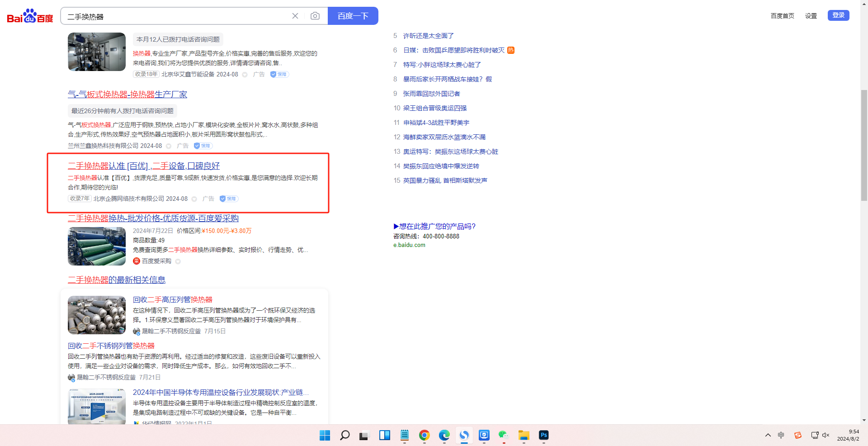Open Photoshop from the taskbar
This screenshot has height=446, width=868.
(543, 435)
